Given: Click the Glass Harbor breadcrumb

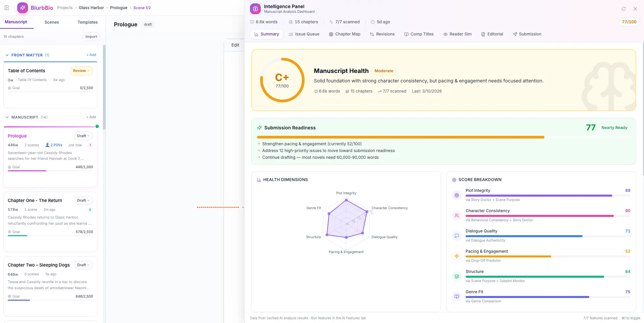Looking at the screenshot, I should [91, 8].
